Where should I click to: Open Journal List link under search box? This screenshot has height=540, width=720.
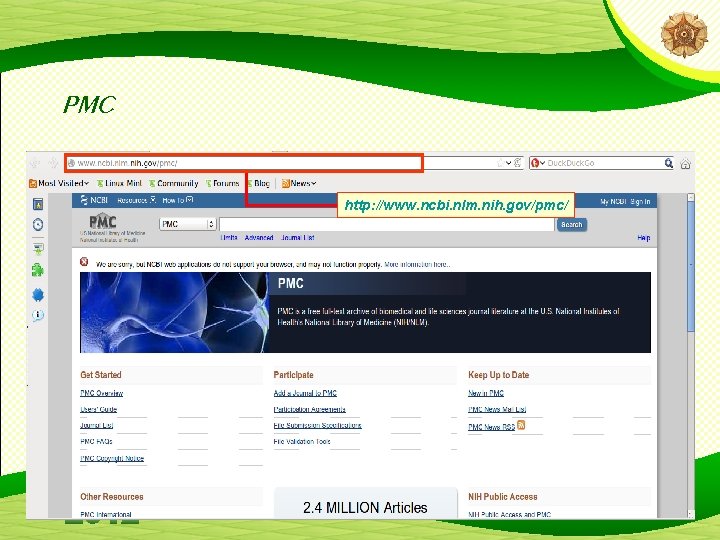point(298,238)
